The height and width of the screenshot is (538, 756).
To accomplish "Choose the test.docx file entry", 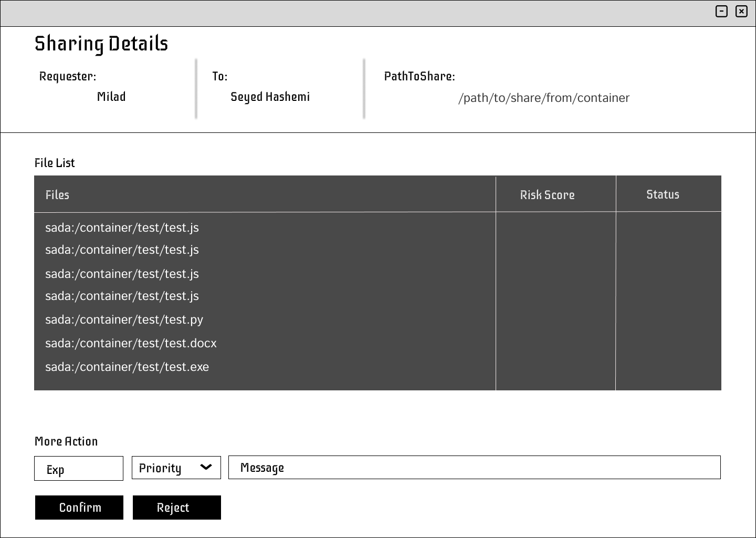I will [x=131, y=343].
